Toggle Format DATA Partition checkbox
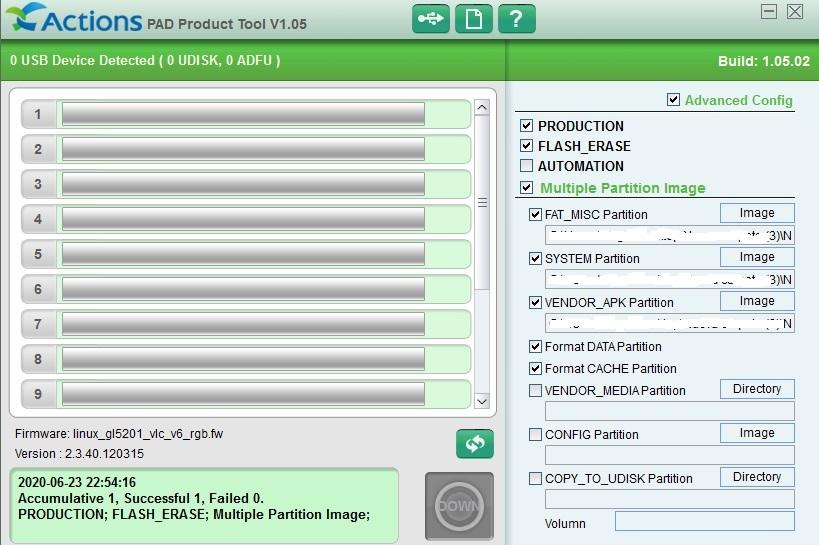The height and width of the screenshot is (545, 819). (x=535, y=346)
